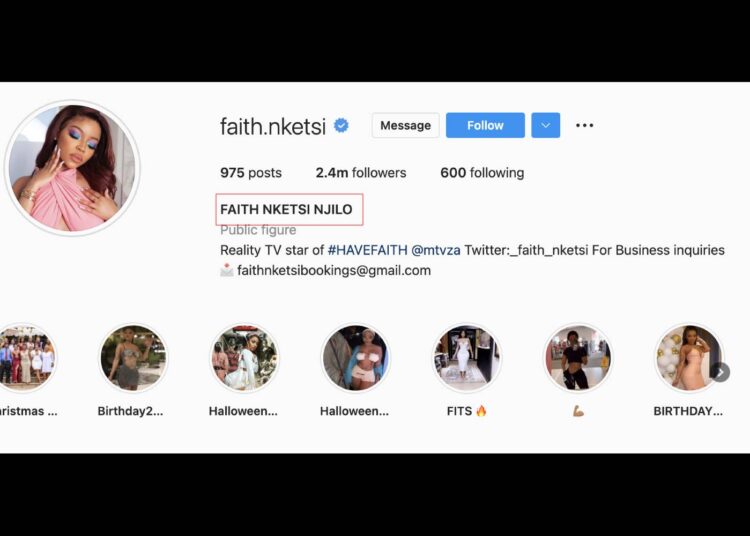This screenshot has height=536, width=750.
Task: Expand the suggested accounts dropdown arrow
Action: click(x=546, y=125)
